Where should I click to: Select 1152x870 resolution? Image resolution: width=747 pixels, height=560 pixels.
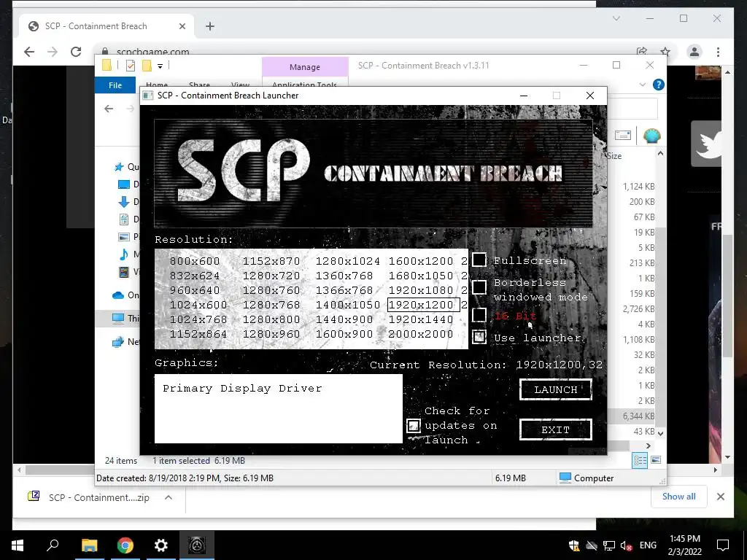(x=271, y=262)
